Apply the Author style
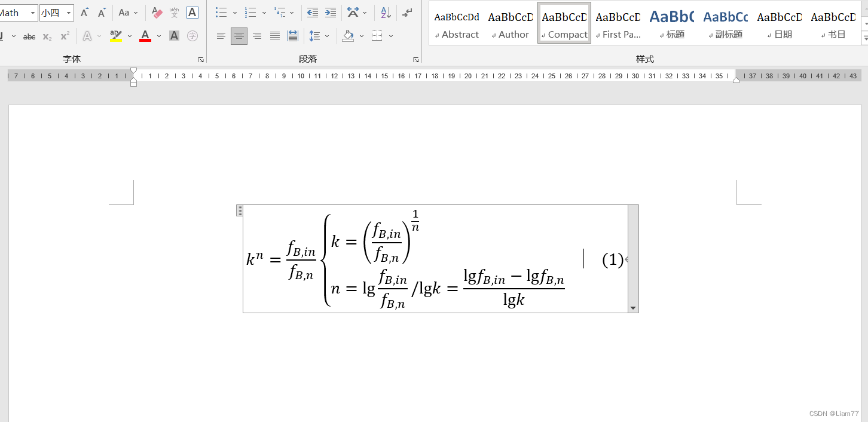The width and height of the screenshot is (868, 422). [x=511, y=23]
